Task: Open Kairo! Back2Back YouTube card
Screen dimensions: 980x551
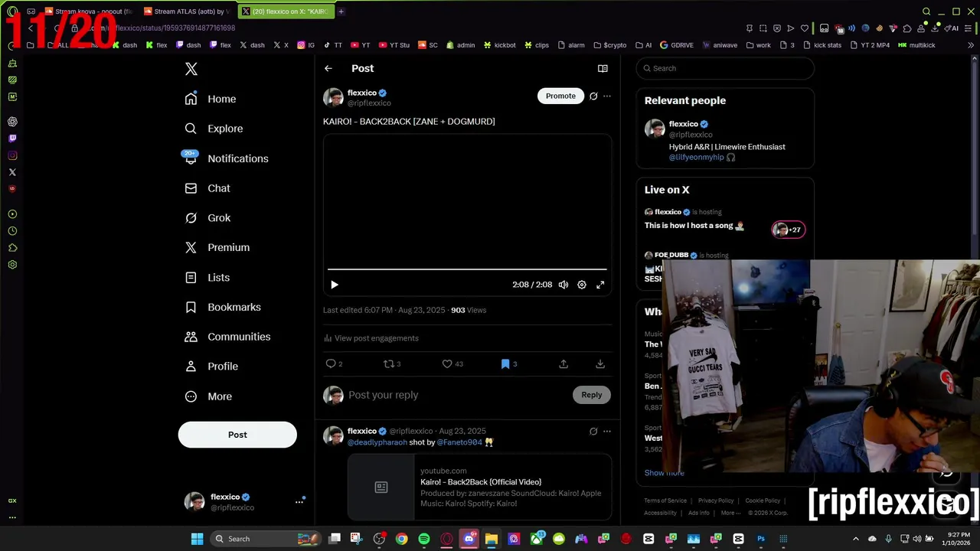Action: [479, 487]
